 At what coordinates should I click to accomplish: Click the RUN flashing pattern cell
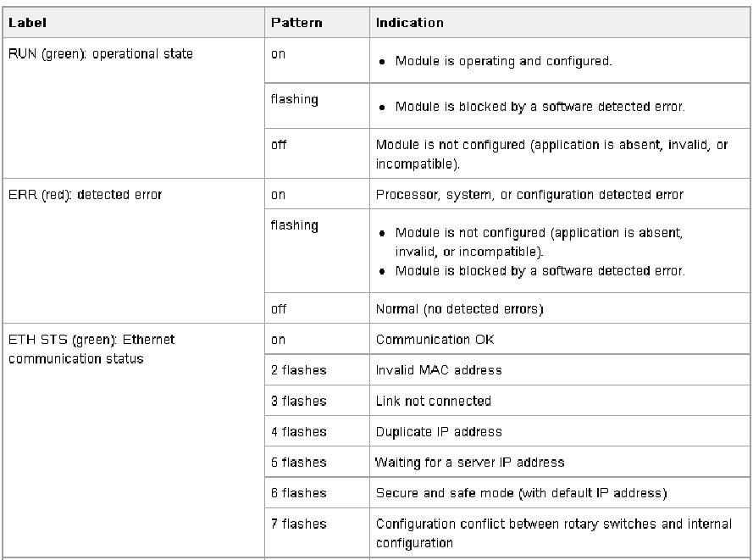pos(317,106)
